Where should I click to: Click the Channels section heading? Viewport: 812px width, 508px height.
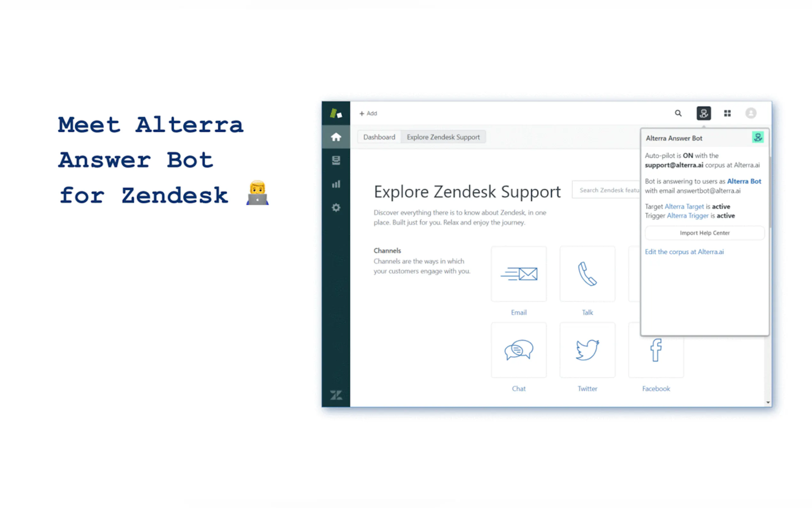[387, 250]
